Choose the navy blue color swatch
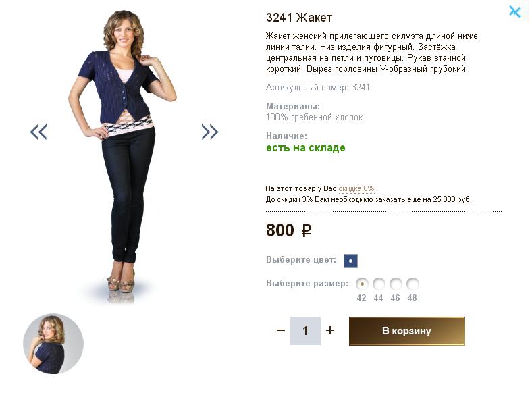 coord(350,261)
